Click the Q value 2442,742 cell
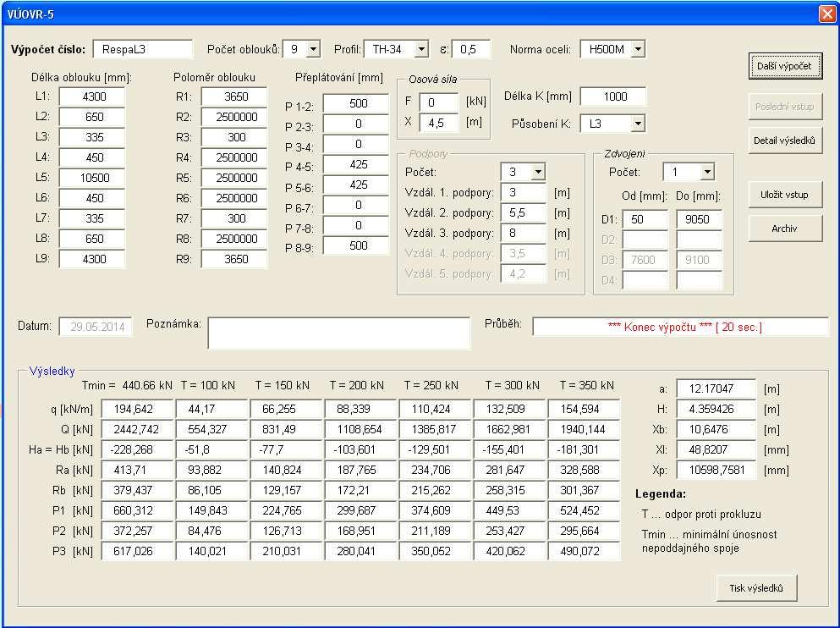This screenshot has width=840, height=628. coord(138,430)
